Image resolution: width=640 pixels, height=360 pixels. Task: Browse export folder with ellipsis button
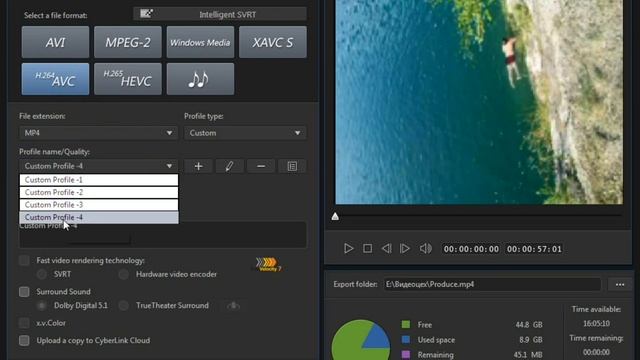coord(620,284)
